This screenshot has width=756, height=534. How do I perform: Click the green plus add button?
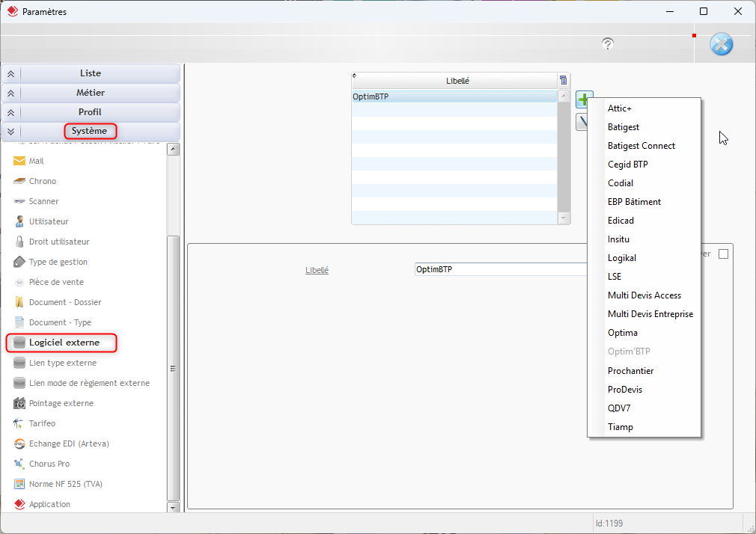click(x=583, y=99)
